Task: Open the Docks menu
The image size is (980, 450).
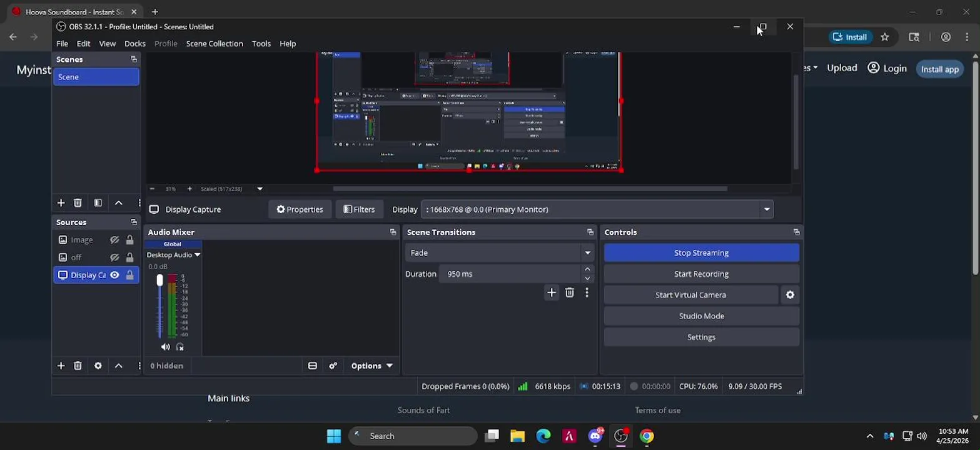Action: tap(135, 44)
